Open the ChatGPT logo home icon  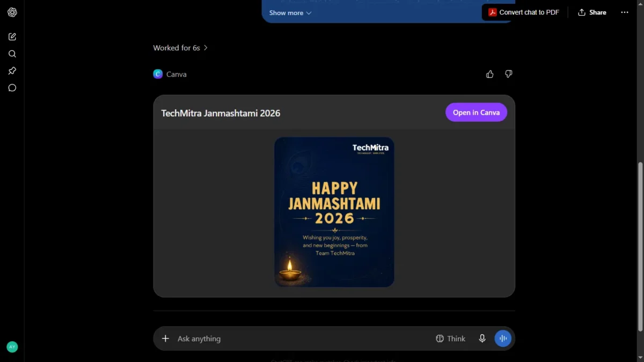coord(12,12)
